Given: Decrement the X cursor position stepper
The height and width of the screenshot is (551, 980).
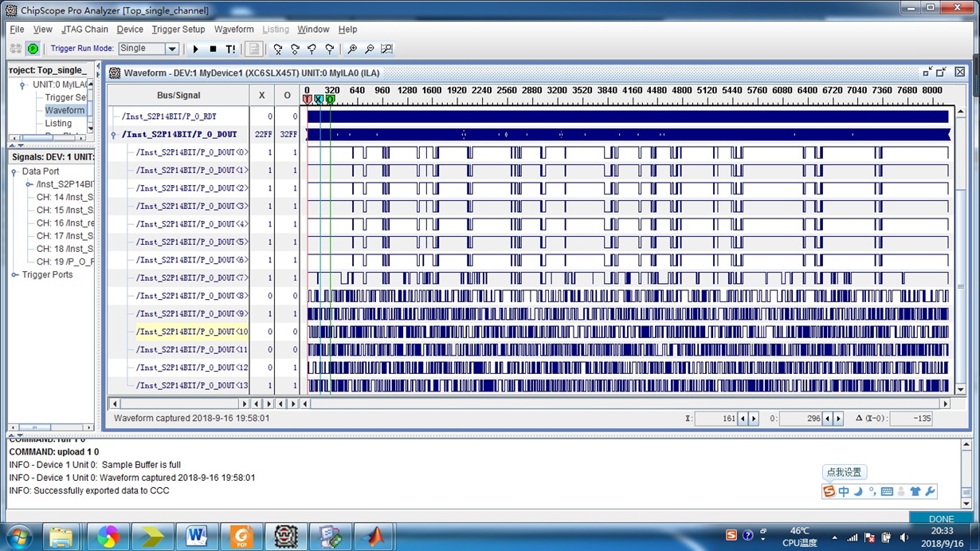Looking at the screenshot, I should tap(743, 419).
